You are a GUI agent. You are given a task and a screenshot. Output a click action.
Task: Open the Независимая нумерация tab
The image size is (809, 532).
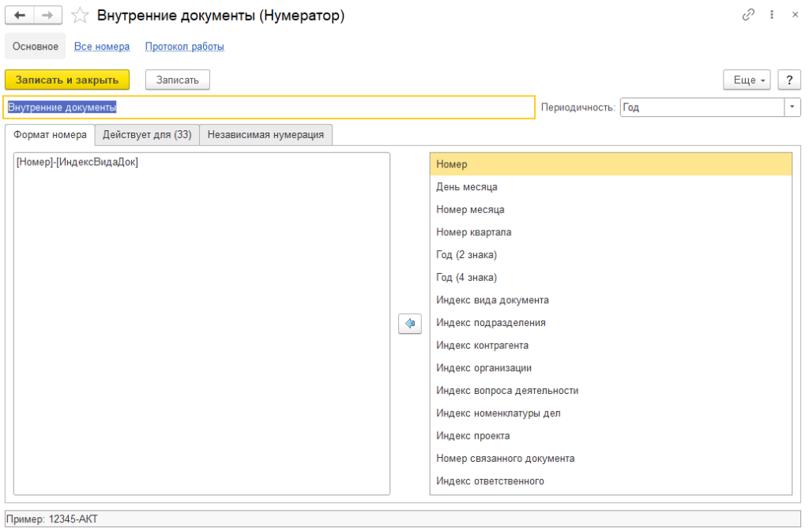click(265, 135)
